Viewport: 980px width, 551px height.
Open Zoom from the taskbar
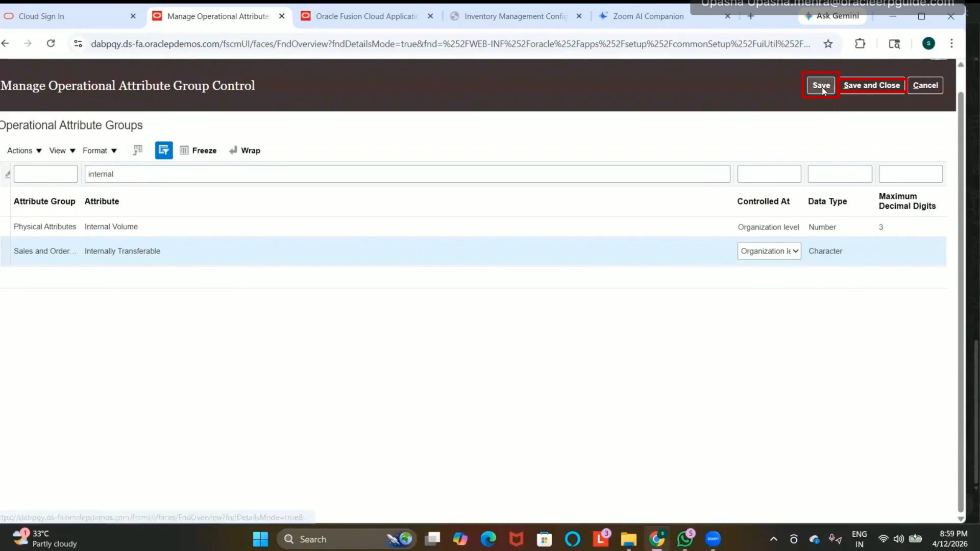pyautogui.click(x=713, y=539)
